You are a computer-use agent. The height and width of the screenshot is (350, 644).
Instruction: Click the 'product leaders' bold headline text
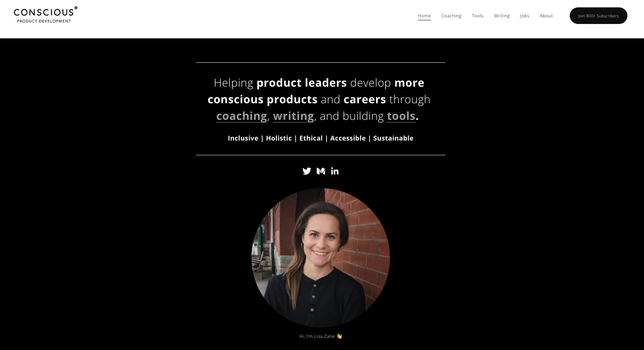click(301, 83)
